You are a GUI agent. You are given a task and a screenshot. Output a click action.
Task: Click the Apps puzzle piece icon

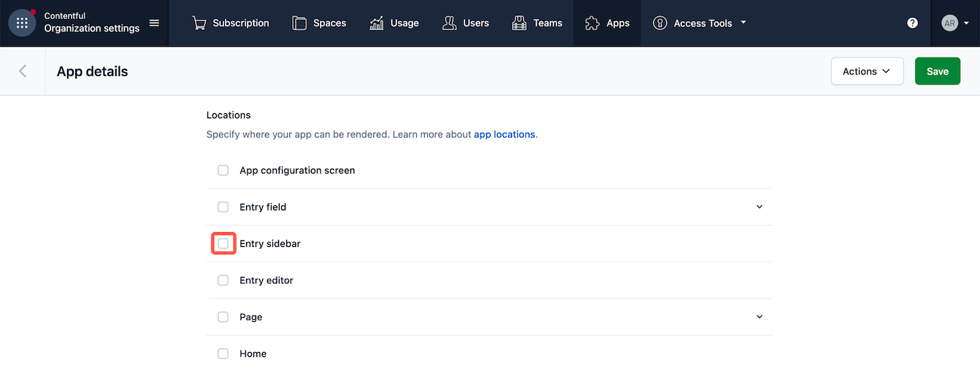(x=592, y=23)
